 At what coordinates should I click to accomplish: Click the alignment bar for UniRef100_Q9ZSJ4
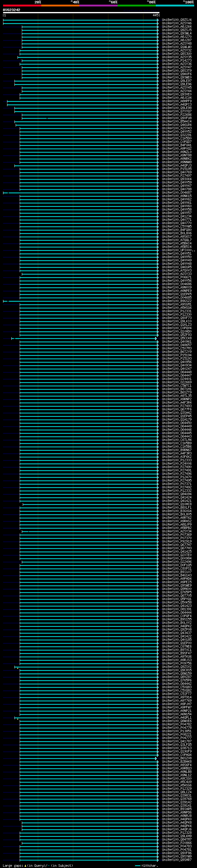[81, 20]
